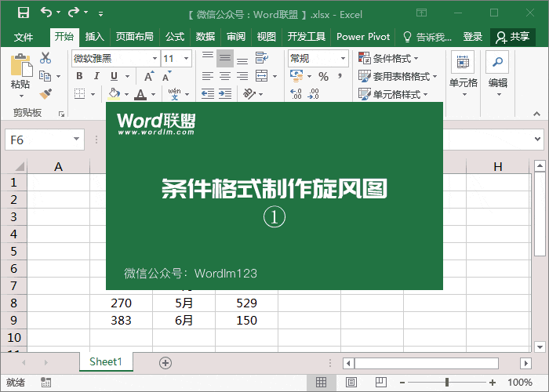Screen dimensions: 549x392
Task: Decrease decimal places
Action: pos(314,94)
